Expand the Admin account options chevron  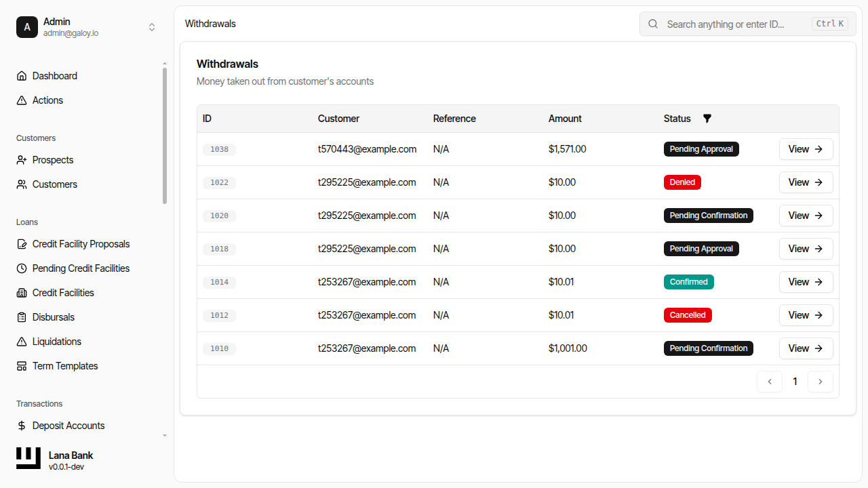point(152,27)
